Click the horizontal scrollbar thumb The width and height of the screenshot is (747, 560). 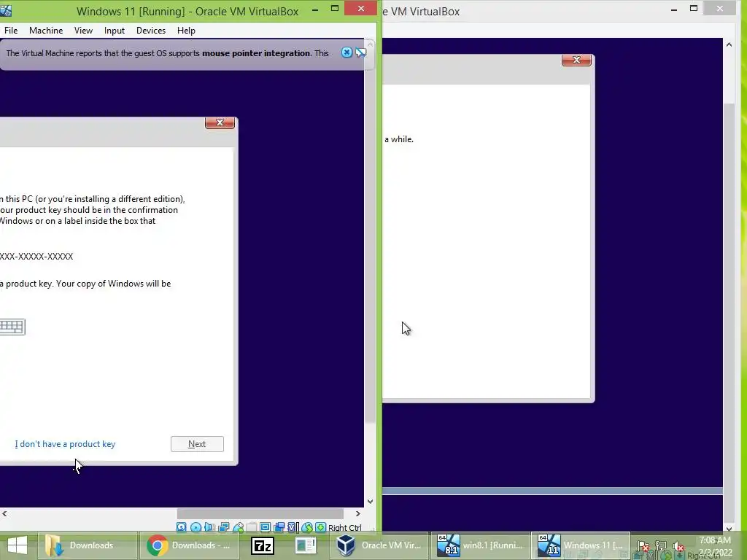[260, 514]
